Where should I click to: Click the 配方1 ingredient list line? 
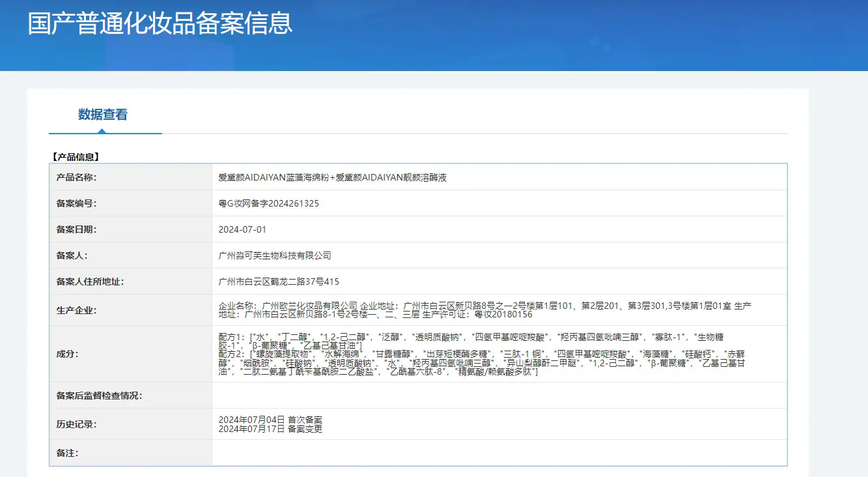(x=471, y=341)
